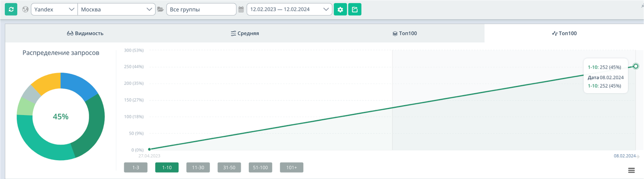Image resolution: width=644 pixels, height=179 pixels.
Task: Toggle the 1-3 series button
Action: pos(136,168)
